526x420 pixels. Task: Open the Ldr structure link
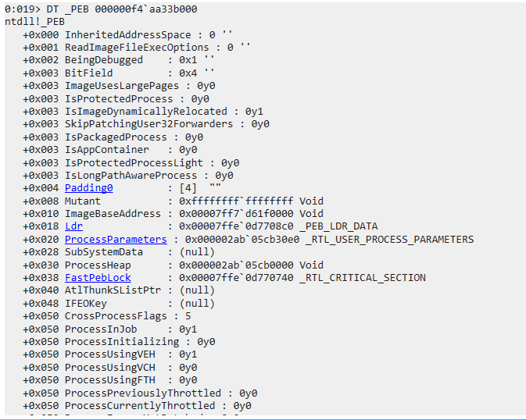pyautogui.click(x=73, y=226)
